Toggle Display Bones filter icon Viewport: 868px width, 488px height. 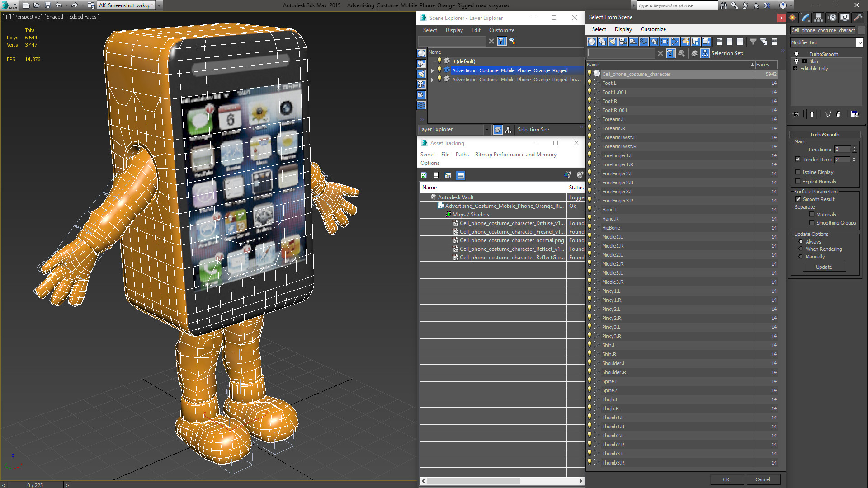pos(675,42)
